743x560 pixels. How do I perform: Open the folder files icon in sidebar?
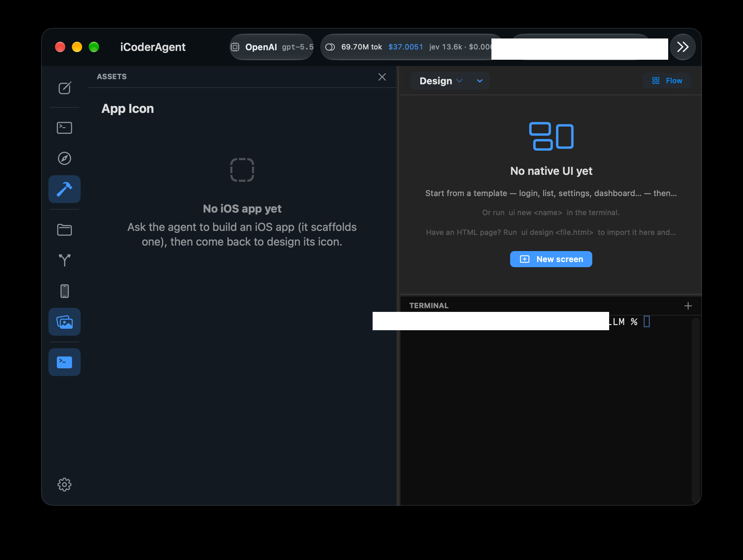point(65,230)
